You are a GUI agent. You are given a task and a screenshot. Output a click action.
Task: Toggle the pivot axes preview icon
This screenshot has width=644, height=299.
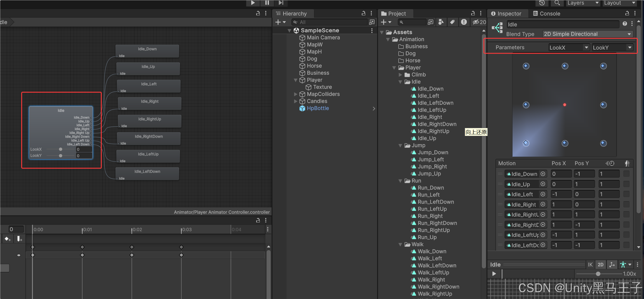pos(612,265)
